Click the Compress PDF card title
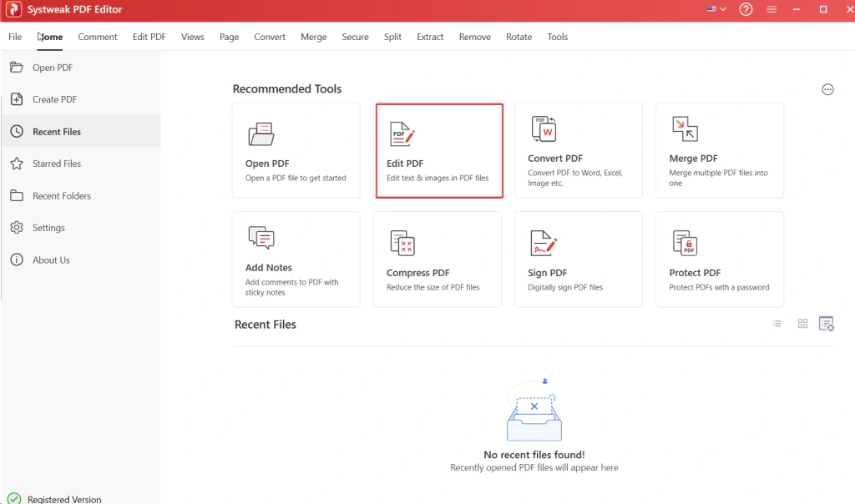The height and width of the screenshot is (504, 855). (418, 272)
